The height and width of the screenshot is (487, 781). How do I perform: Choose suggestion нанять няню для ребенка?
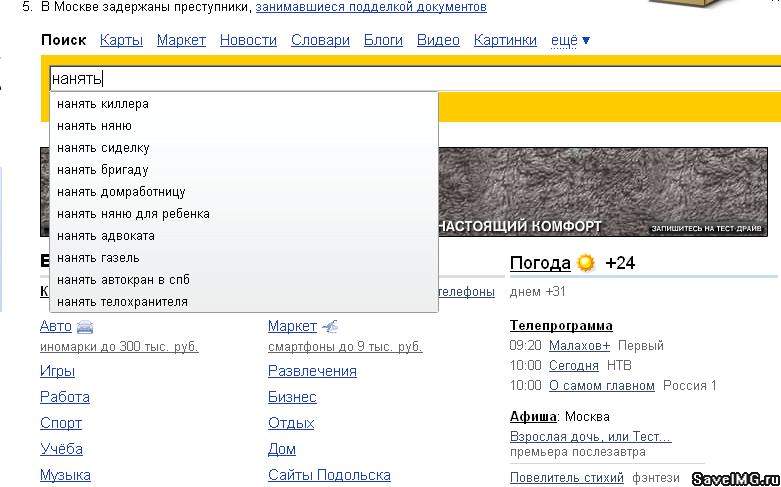[244, 214]
